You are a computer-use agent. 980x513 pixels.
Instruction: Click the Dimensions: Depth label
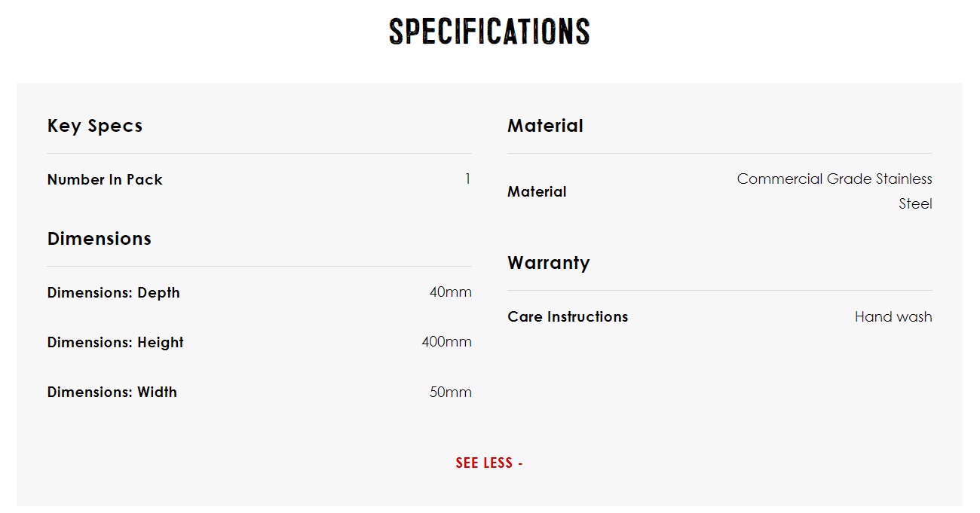tap(114, 292)
